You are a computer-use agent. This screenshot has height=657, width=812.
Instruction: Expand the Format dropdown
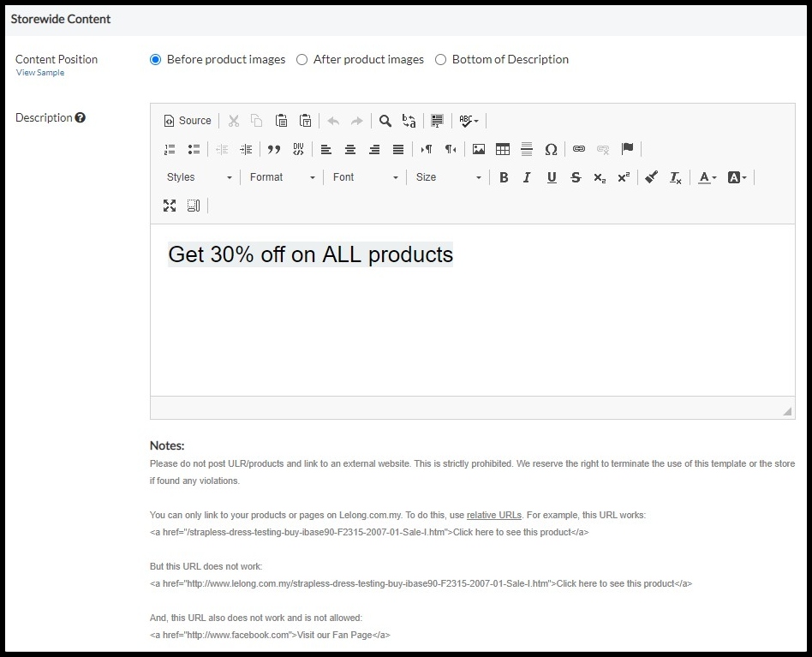coord(282,177)
